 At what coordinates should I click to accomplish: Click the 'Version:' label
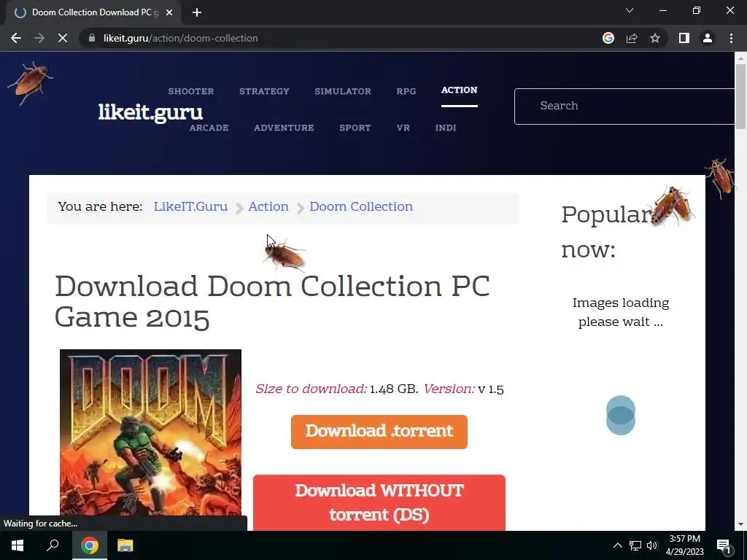(x=449, y=389)
